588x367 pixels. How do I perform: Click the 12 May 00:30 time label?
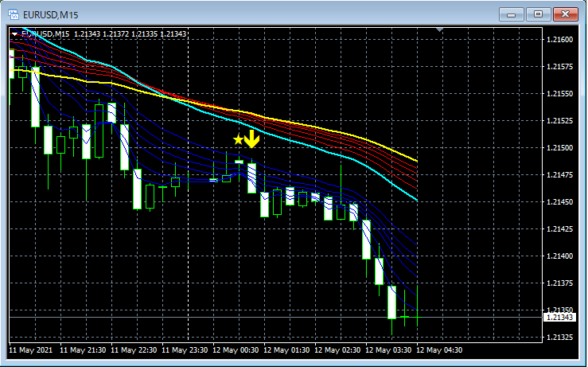click(236, 350)
